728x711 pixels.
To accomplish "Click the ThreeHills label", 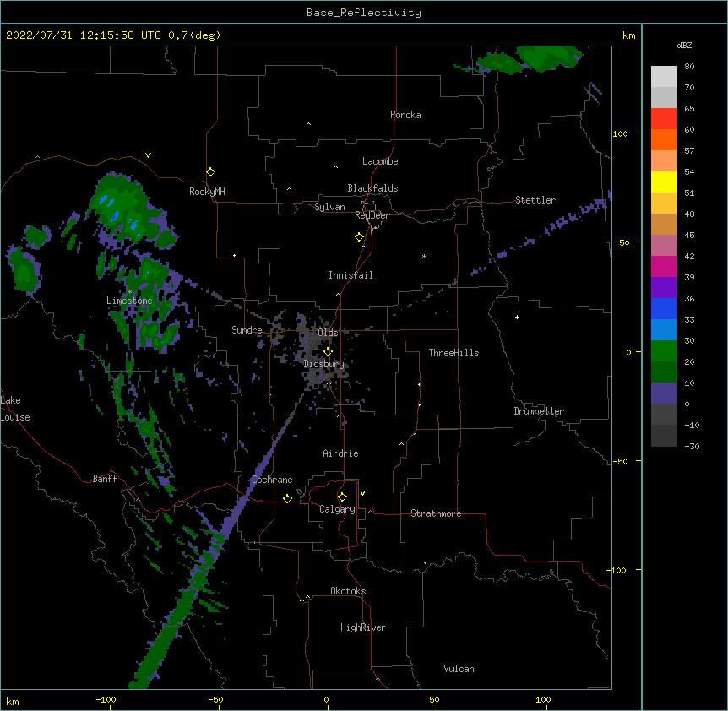I will pyautogui.click(x=454, y=353).
